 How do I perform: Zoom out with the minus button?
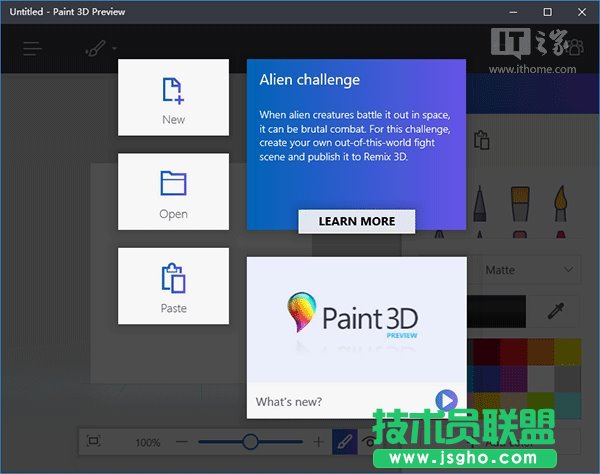coord(182,442)
